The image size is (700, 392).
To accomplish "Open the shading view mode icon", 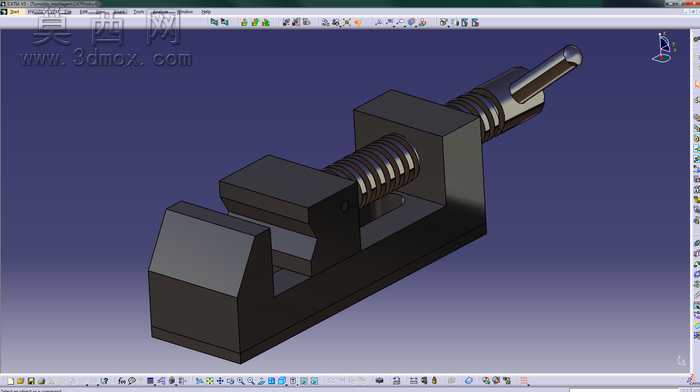I will click(293, 381).
